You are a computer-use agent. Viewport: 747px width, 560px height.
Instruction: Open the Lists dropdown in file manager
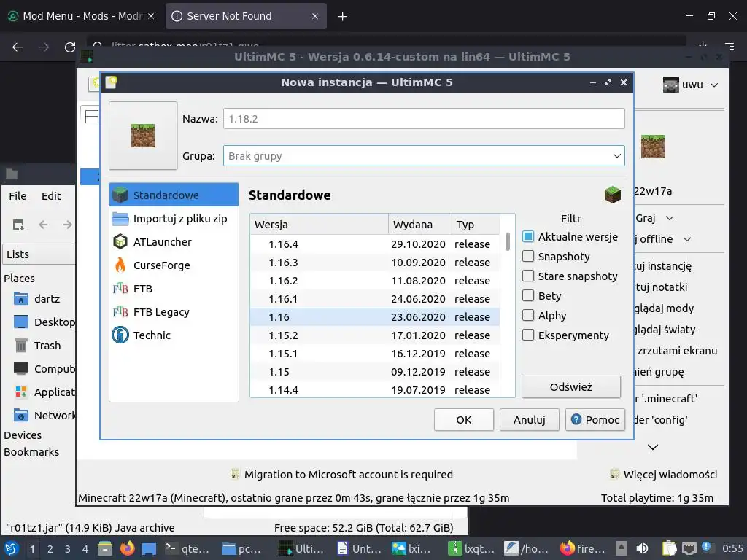(39, 254)
